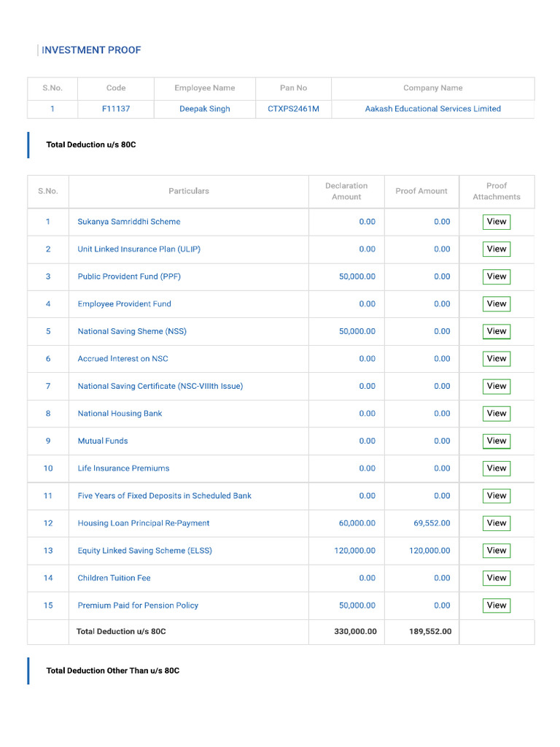Viewport: 560px width, 747px height.
Task: Click View button for Mutual Funds row
Action: (x=497, y=441)
